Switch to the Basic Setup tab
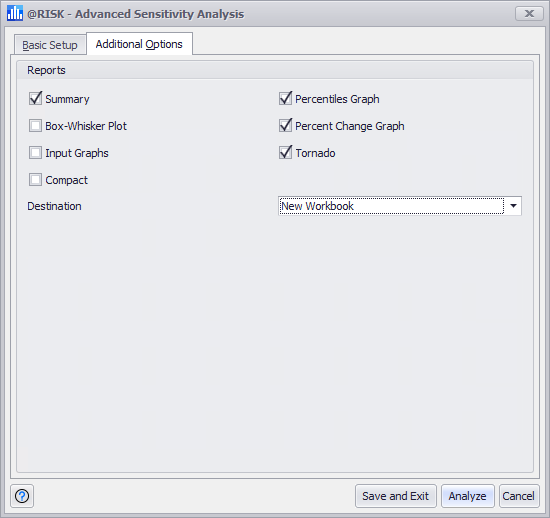Viewport: 550px width, 518px height. [x=50, y=45]
